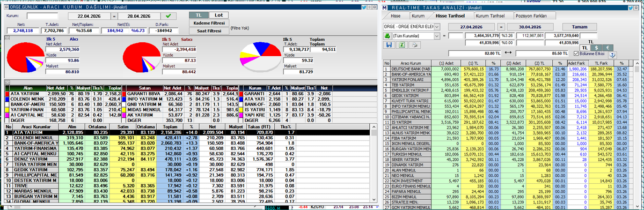Click the save (floppy disk) icon
Image resolution: width=644 pixels, height=210 pixels.
click(x=389, y=45)
